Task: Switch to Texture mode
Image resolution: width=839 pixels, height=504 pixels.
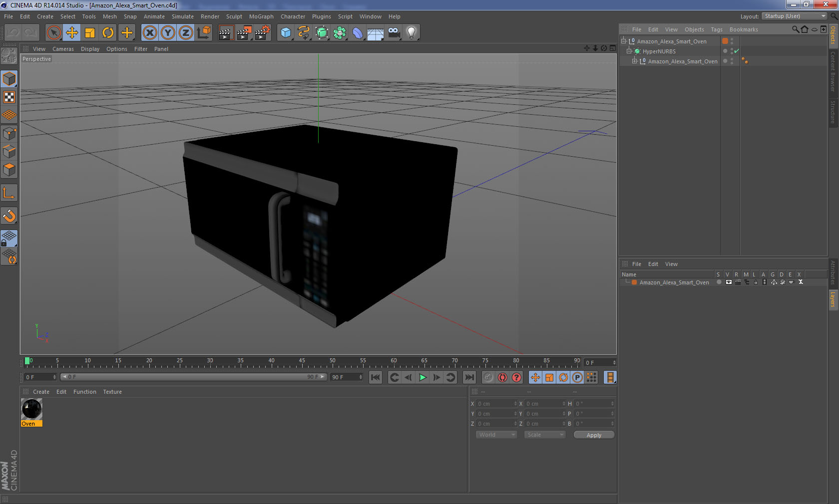Action: point(9,97)
